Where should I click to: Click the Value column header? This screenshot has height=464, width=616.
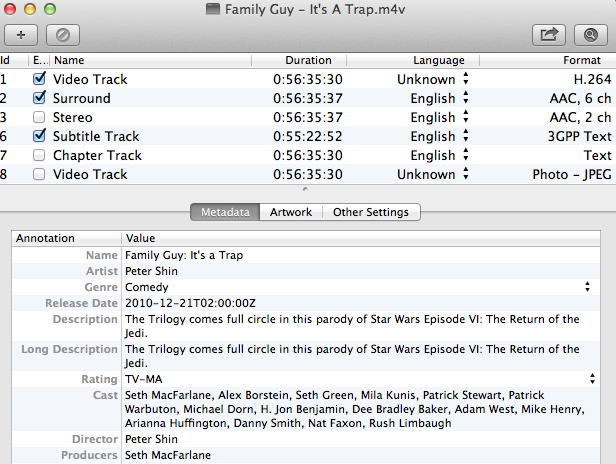(361, 238)
